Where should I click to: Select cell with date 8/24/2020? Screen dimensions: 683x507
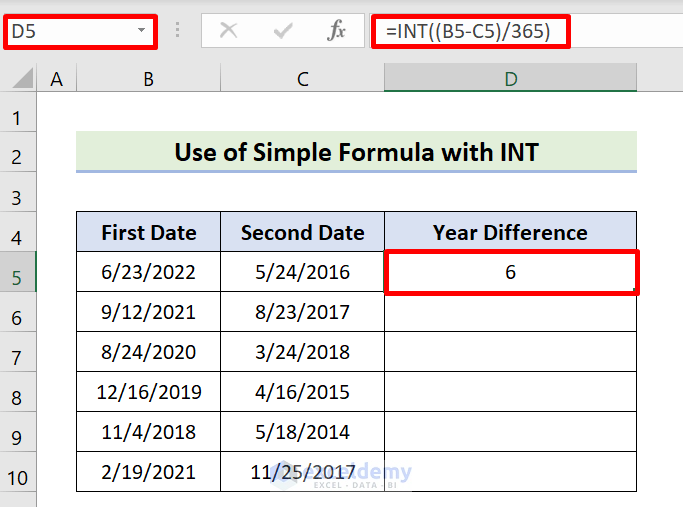point(149,352)
